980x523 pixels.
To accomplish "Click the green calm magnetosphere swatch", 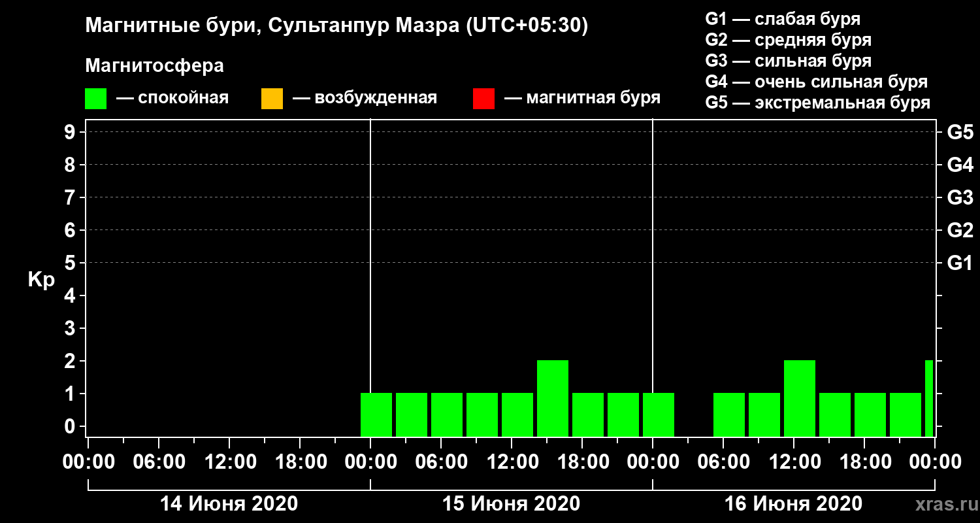I will [x=95, y=99].
